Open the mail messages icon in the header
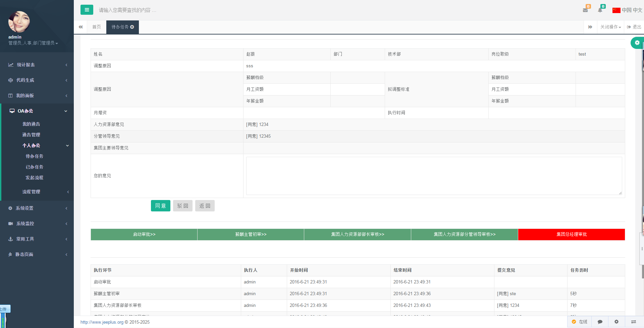This screenshot has height=328, width=644. coord(585,10)
